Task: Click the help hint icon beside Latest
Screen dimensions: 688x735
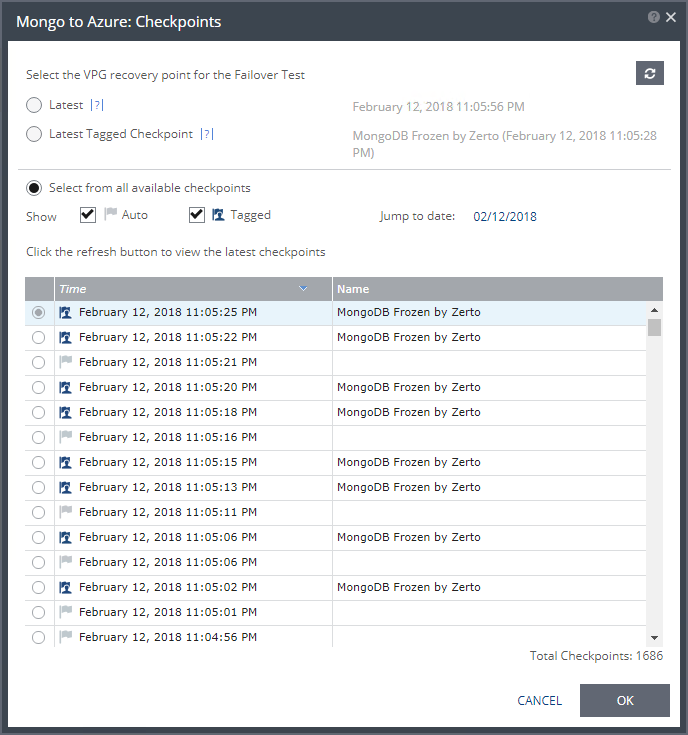Action: pos(97,106)
